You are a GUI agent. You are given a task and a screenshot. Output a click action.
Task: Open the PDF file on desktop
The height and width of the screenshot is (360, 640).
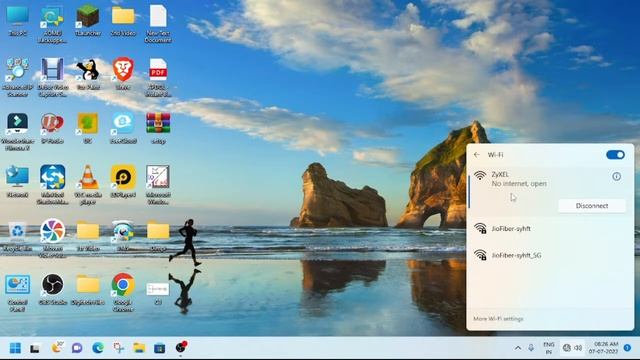[x=158, y=77]
